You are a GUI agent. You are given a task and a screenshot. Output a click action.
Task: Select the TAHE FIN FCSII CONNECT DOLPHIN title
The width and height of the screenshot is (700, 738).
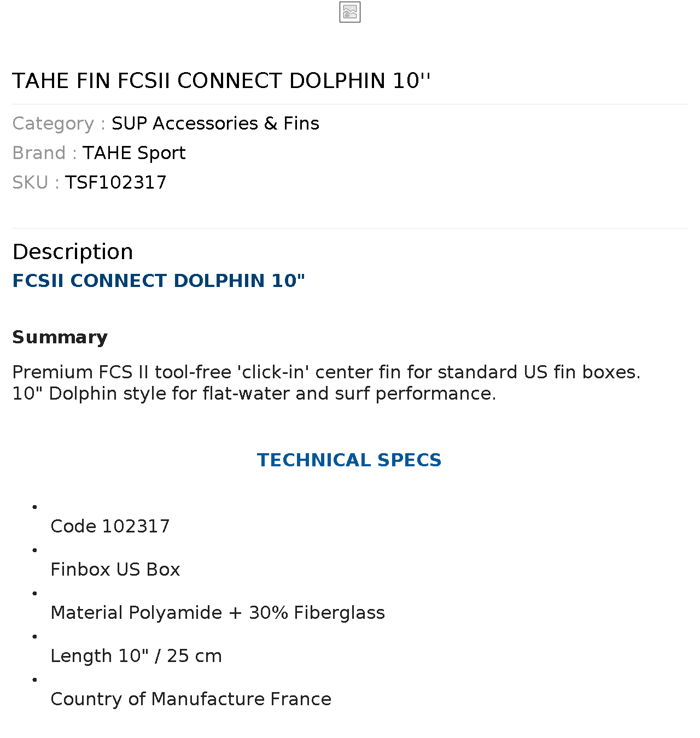pos(221,80)
